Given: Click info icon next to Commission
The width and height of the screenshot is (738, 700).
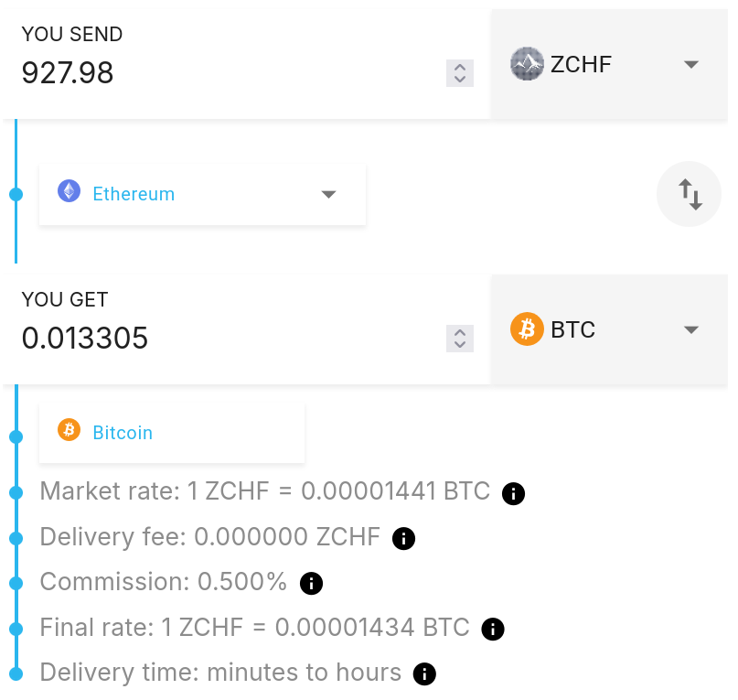Looking at the screenshot, I should click(311, 583).
